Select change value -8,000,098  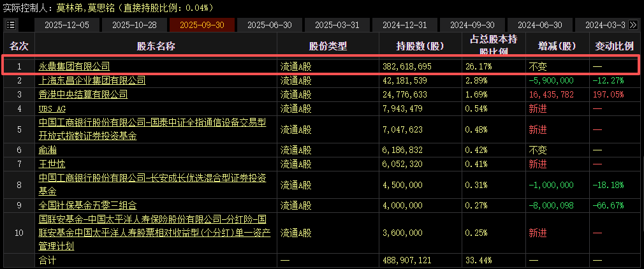[x=551, y=205]
